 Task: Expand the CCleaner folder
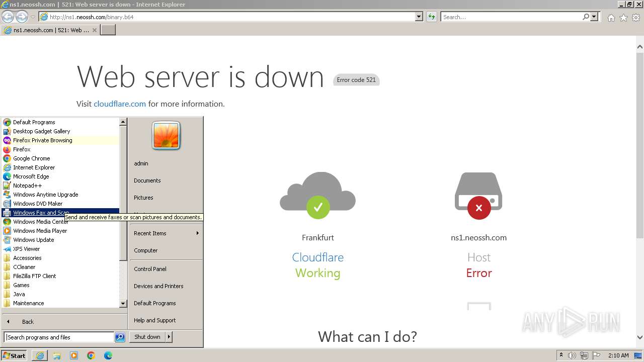(x=60, y=267)
